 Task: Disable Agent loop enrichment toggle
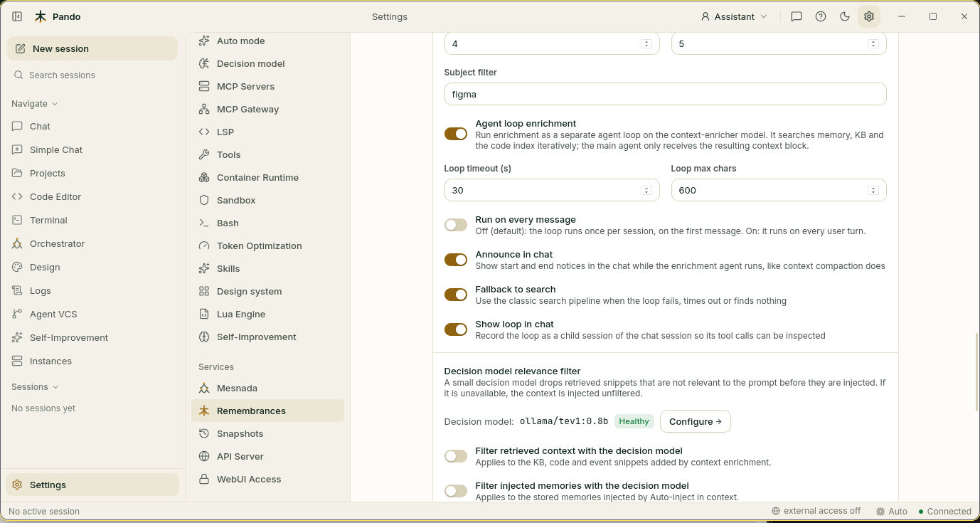[x=456, y=134]
